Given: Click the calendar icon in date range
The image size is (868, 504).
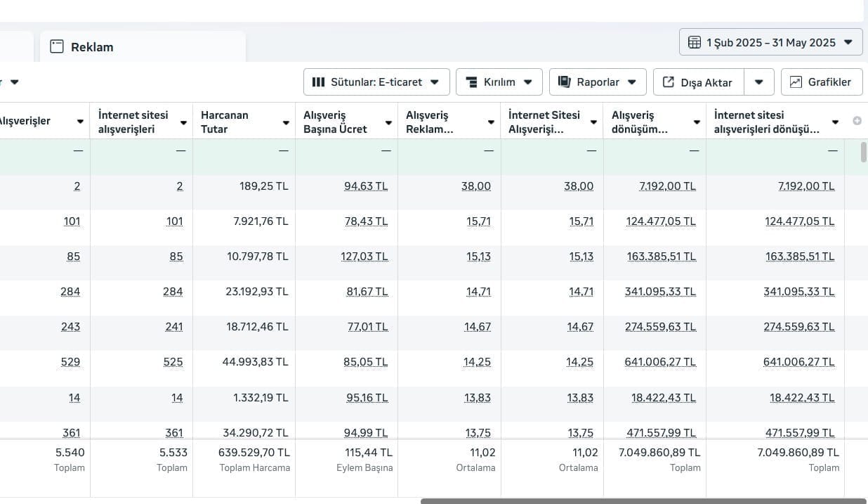Looking at the screenshot, I should [x=694, y=42].
